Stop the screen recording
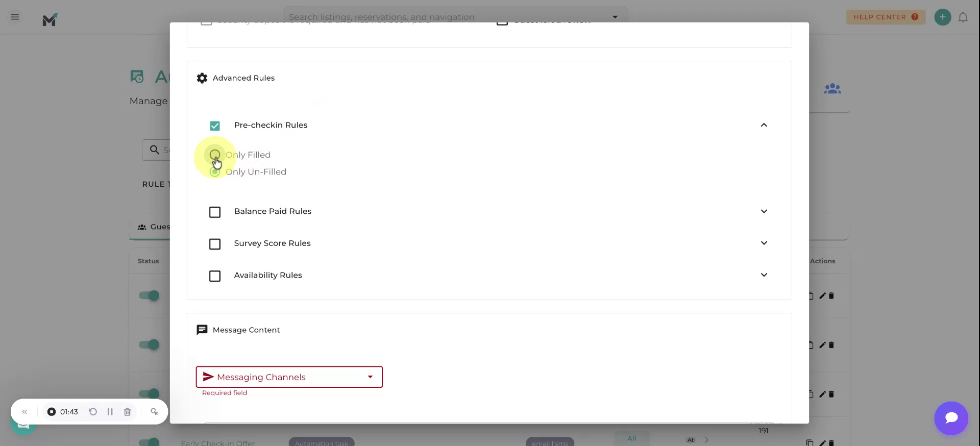Screen dimensions: 980x446 [x=52, y=412]
